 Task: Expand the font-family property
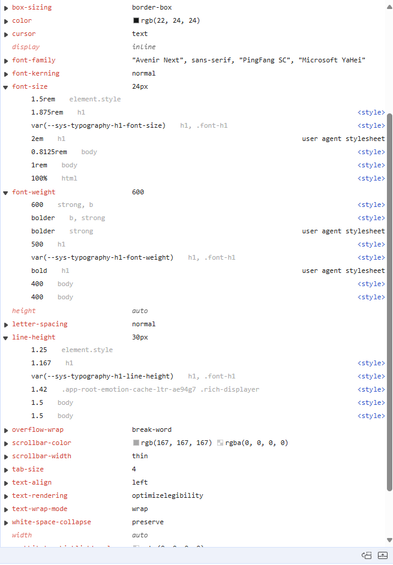6,61
